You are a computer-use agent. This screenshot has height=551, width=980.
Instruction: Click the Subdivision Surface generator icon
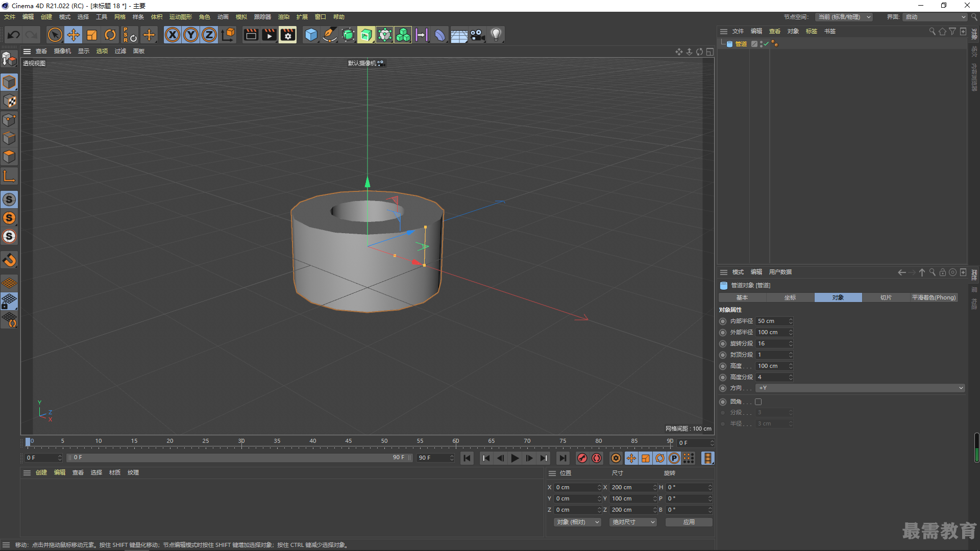click(348, 35)
